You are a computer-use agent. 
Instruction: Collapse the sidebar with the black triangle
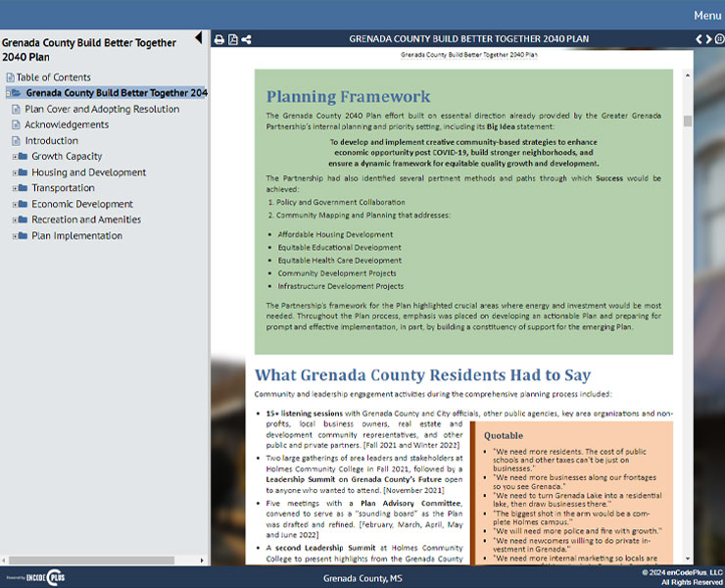(x=198, y=37)
